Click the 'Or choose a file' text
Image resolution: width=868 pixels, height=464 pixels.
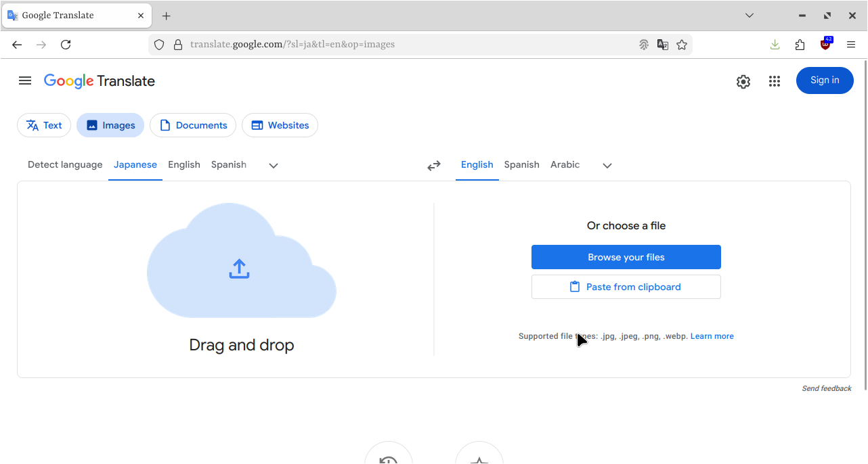point(626,226)
